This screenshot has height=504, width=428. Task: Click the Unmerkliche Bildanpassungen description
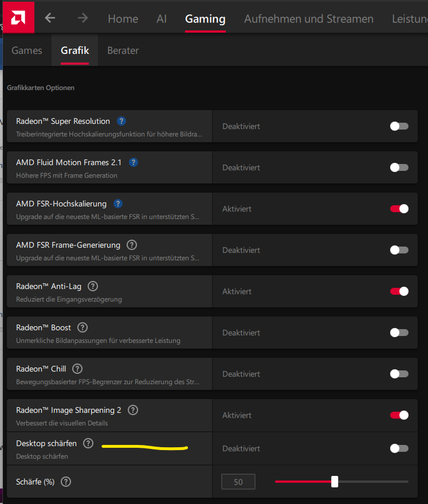98,341
